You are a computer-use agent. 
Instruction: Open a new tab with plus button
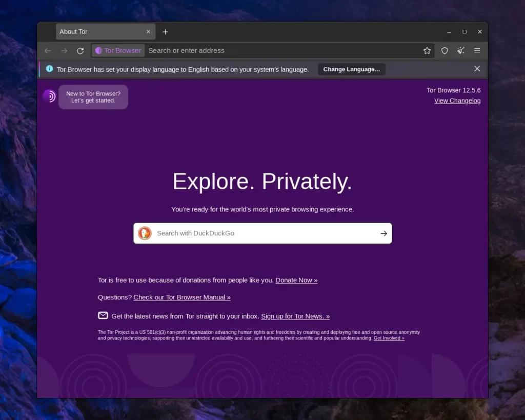(x=166, y=32)
